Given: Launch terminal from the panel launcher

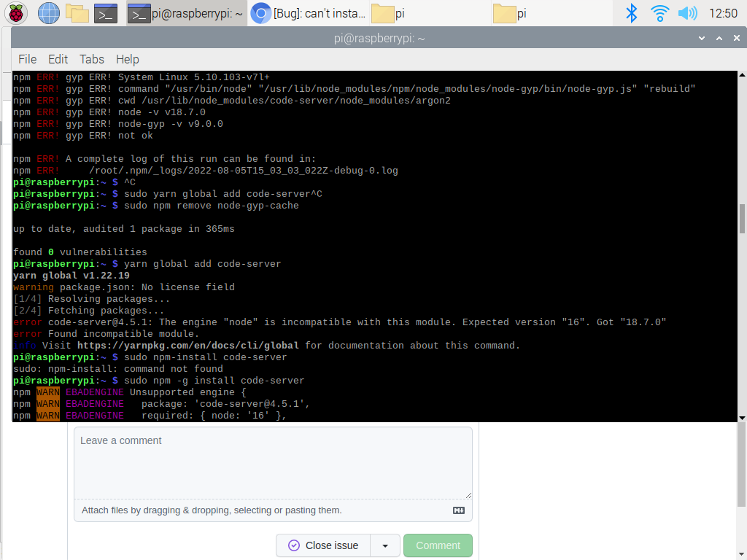Looking at the screenshot, I should 106,13.
